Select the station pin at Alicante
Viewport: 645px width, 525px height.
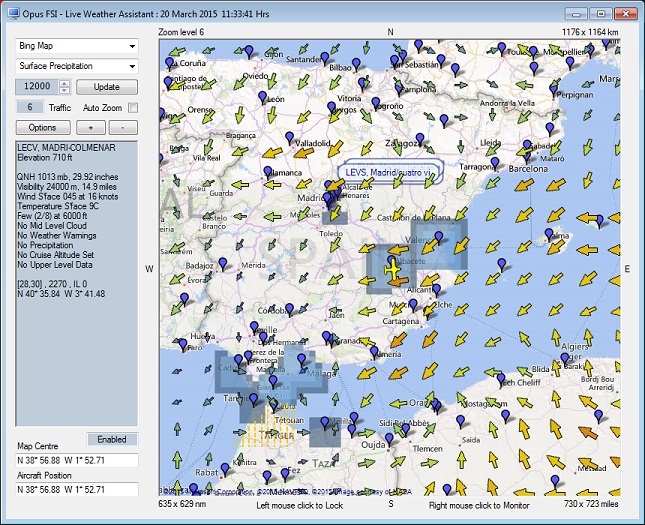coord(436,289)
